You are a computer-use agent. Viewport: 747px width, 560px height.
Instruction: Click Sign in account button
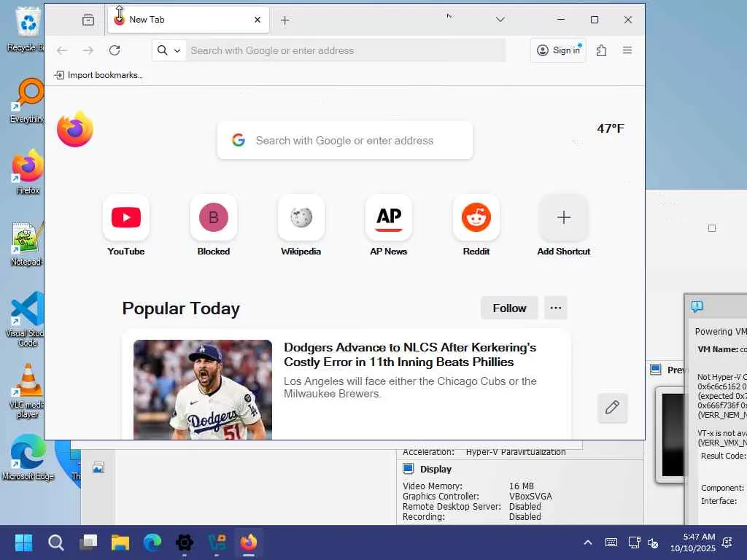tap(558, 50)
